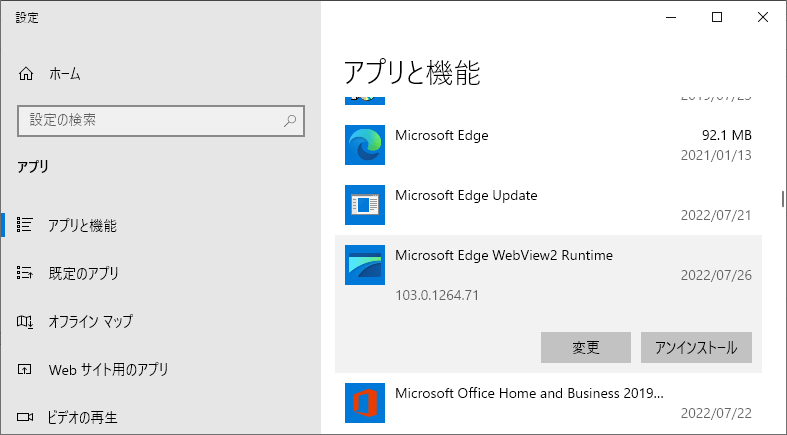Image resolution: width=787 pixels, height=435 pixels.
Task: Select Microsoft Office Home and Business 2019 entry
Action: pos(548,403)
